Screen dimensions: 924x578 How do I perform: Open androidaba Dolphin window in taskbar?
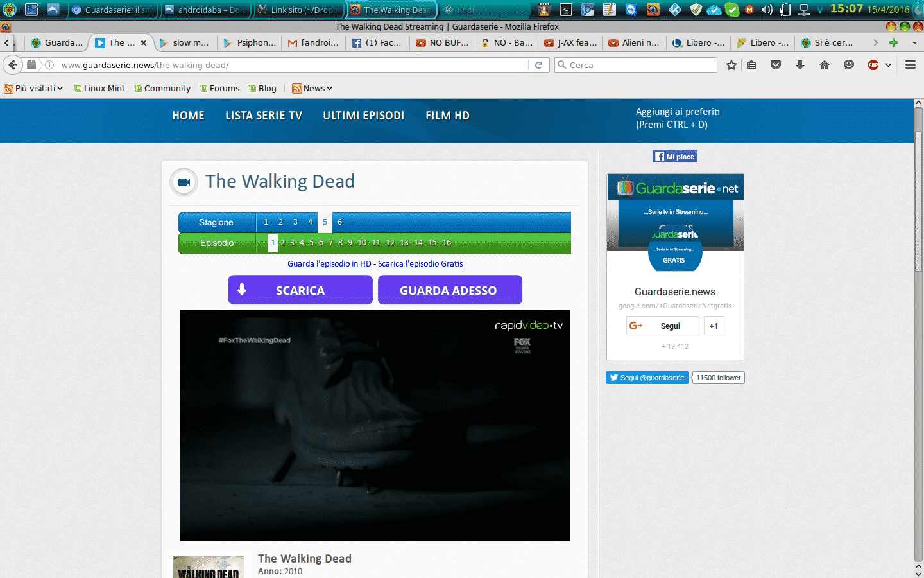click(206, 10)
